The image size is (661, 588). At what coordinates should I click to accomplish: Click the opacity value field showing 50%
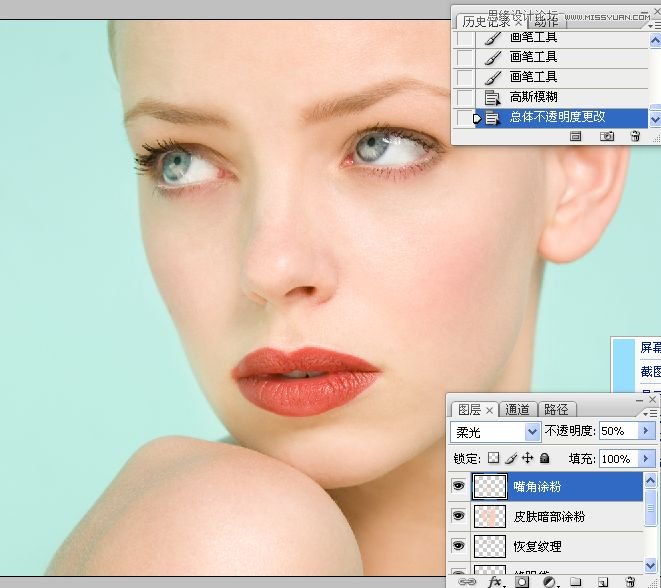point(618,431)
